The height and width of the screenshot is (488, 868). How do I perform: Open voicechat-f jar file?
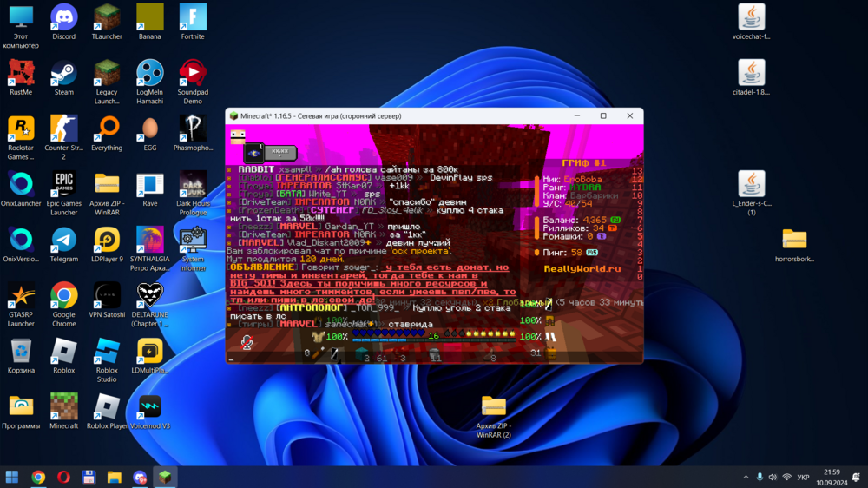[751, 23]
